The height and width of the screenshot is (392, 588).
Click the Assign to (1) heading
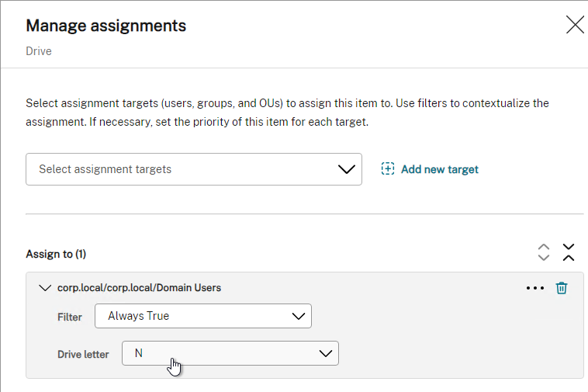pyautogui.click(x=56, y=254)
